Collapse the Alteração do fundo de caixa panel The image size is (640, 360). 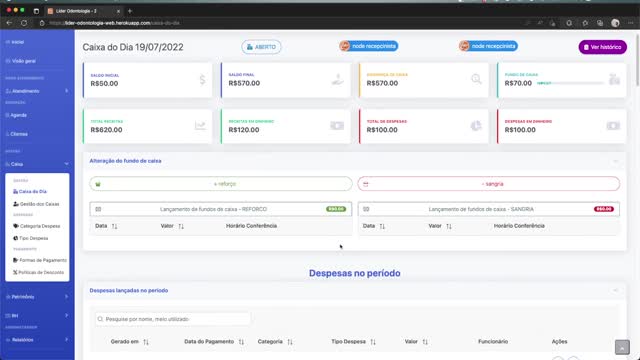(x=616, y=161)
